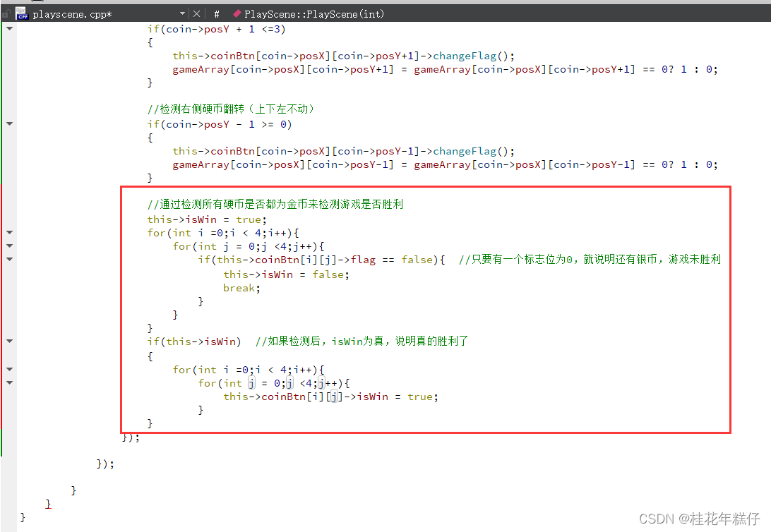Click the if(coin->posY - 1 >= 0) condition text

(220, 124)
